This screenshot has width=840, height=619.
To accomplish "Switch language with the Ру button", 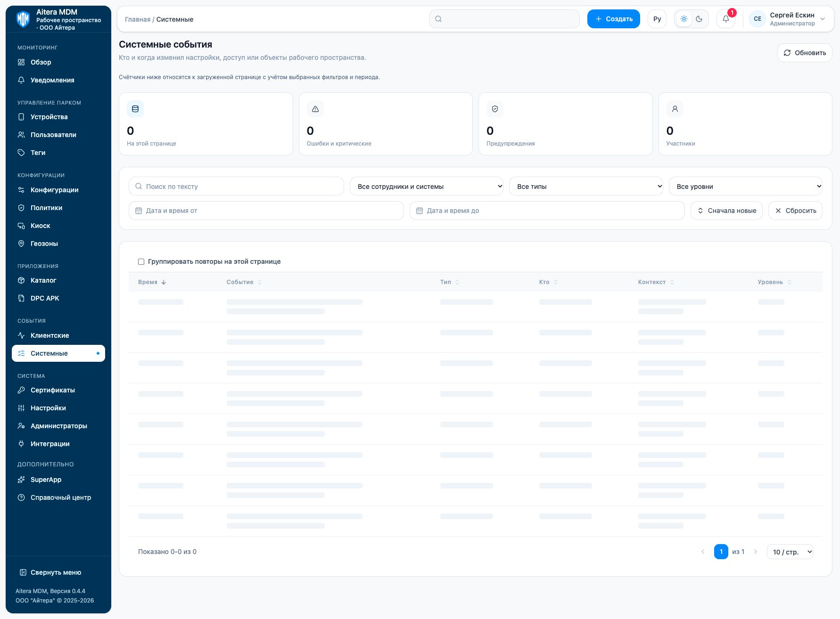I will (657, 19).
